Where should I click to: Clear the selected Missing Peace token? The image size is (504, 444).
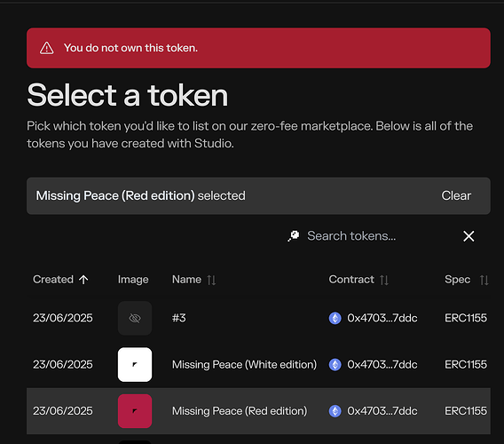[x=456, y=195]
